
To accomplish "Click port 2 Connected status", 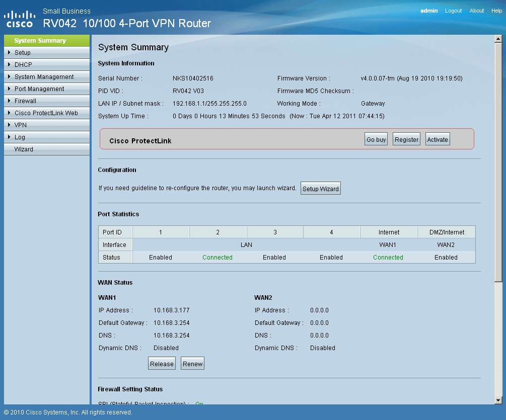I will pos(217,257).
